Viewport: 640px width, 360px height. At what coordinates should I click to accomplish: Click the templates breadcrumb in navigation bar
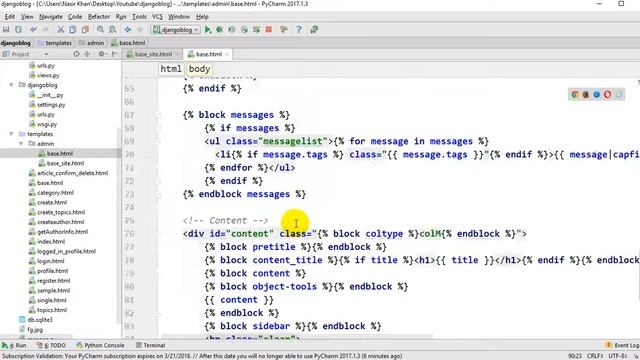(54, 43)
